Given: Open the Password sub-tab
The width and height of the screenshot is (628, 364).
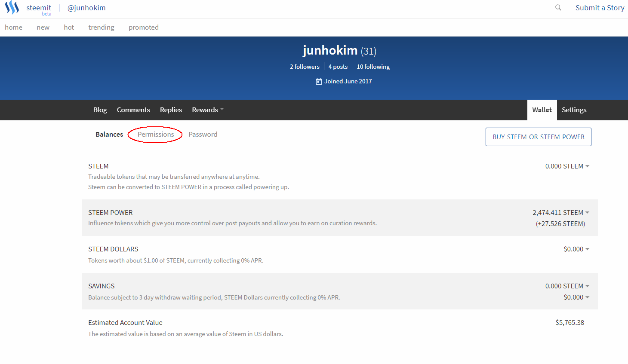Looking at the screenshot, I should (203, 135).
